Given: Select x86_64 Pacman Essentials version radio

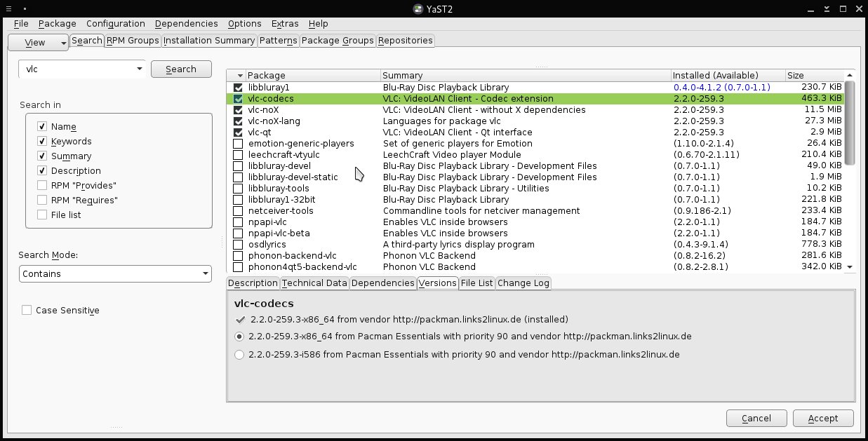Looking at the screenshot, I should [240, 337].
